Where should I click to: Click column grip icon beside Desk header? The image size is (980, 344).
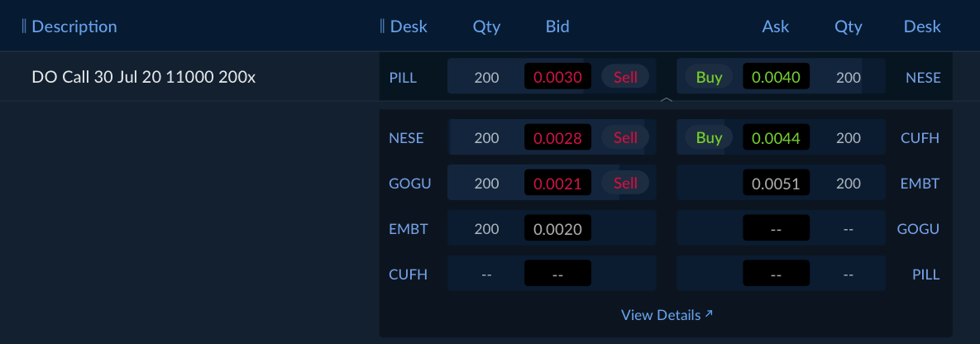pos(382,26)
